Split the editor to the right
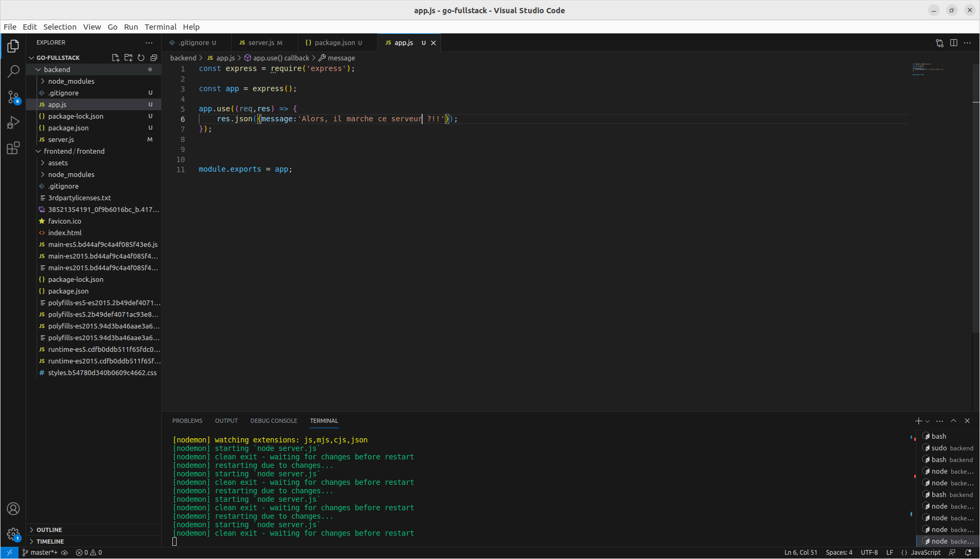The width and height of the screenshot is (980, 559). click(953, 43)
